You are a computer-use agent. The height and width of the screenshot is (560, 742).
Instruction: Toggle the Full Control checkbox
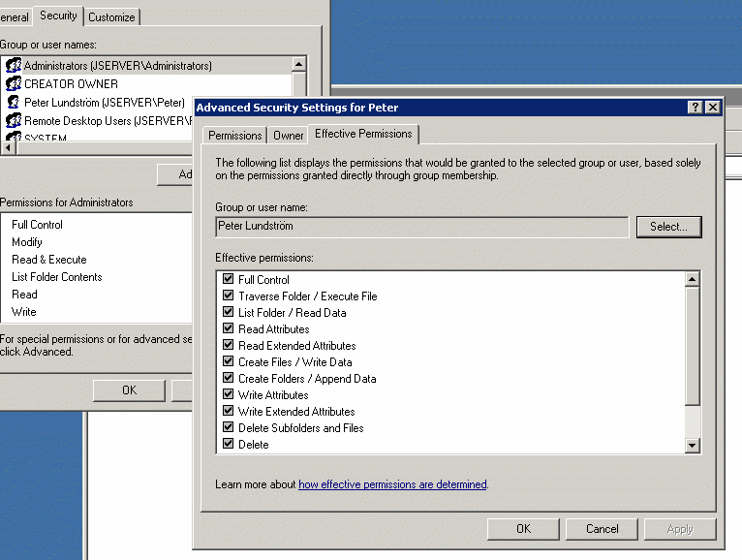[228, 279]
